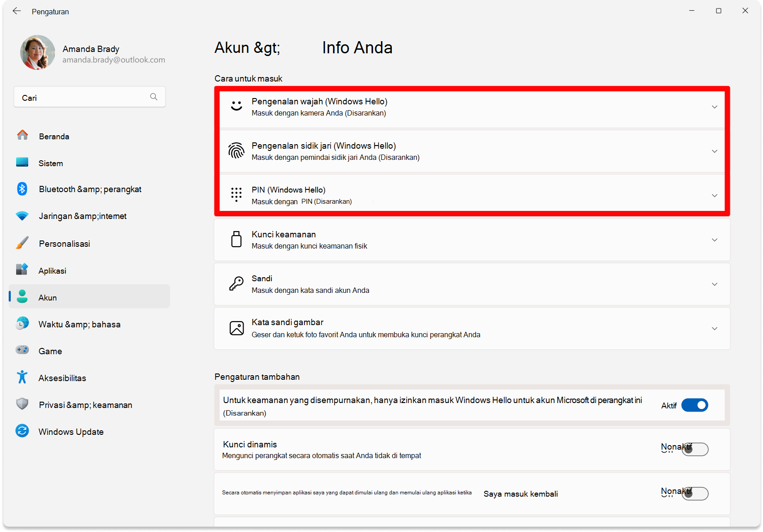Click Kunci dinamis label text
The width and height of the screenshot is (763, 532).
point(250,445)
